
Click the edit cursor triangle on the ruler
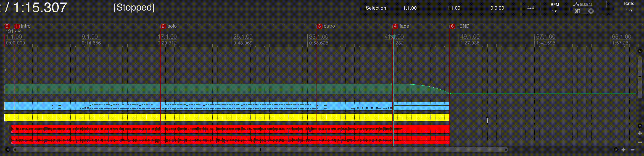point(393,37)
